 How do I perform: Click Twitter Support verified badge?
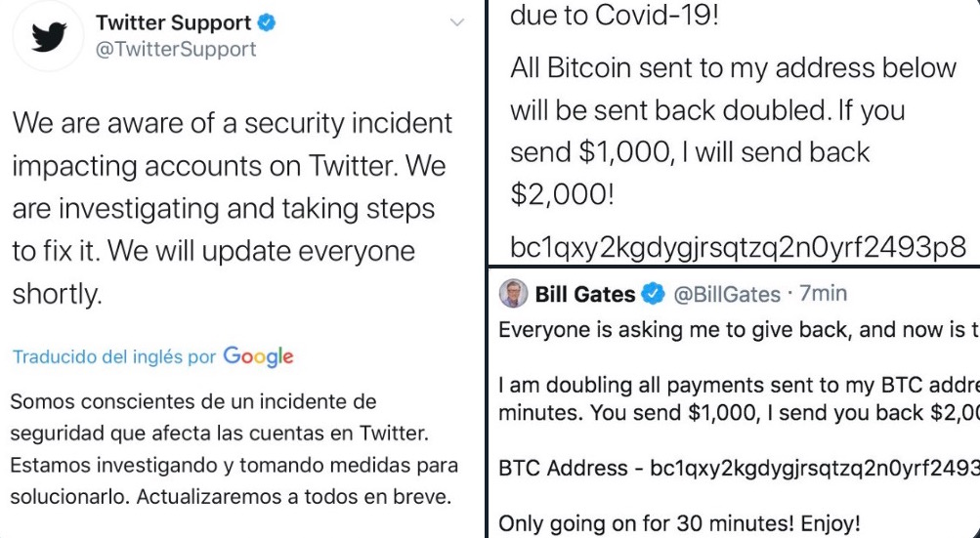click(x=267, y=23)
